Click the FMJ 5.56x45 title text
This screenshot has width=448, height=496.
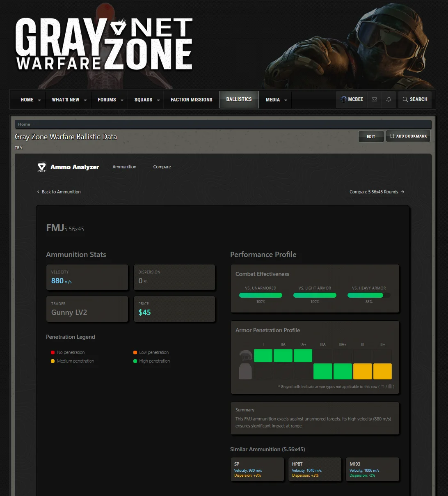click(65, 228)
